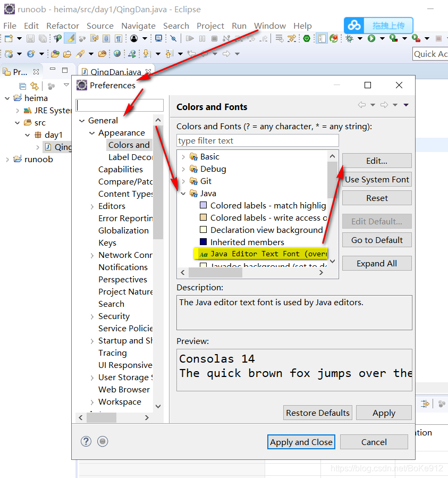
Task: Toggle Block Selection Mode icon
Action: 106,38
